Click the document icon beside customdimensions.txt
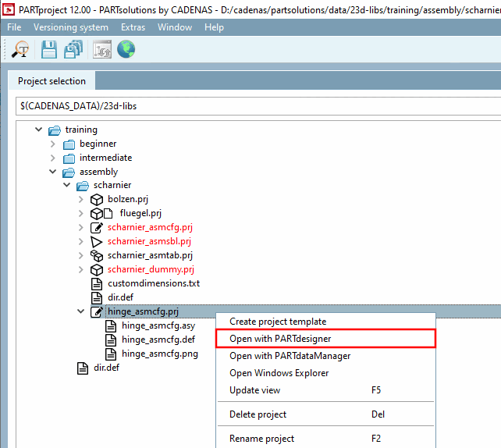The height and width of the screenshot is (448, 501). pyautogui.click(x=97, y=284)
